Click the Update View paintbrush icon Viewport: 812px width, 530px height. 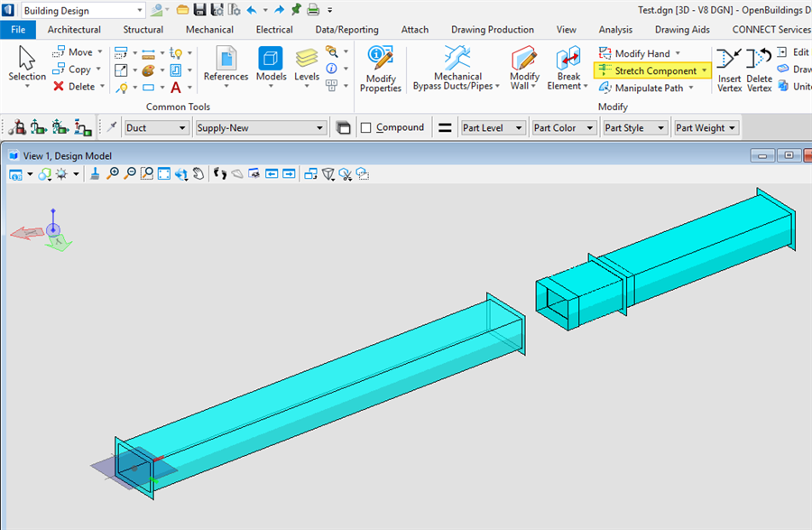coord(95,173)
